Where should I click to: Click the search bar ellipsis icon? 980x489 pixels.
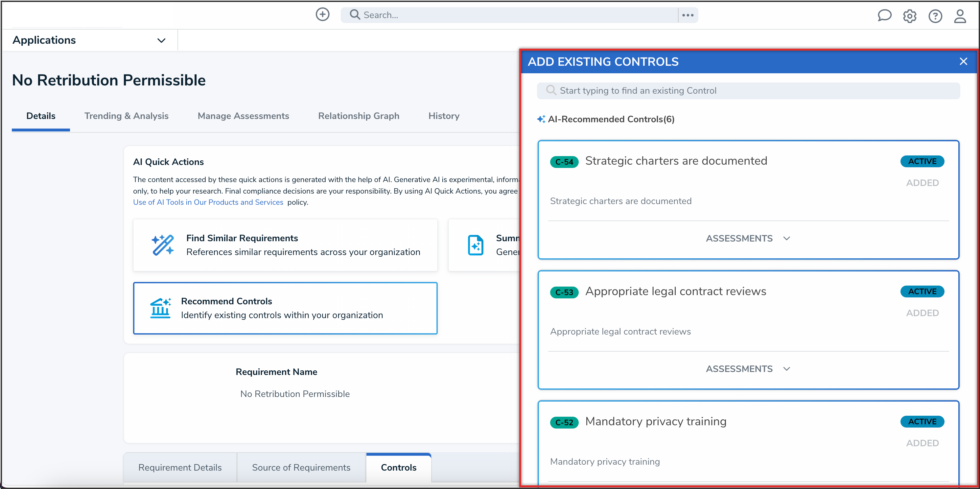click(x=688, y=15)
